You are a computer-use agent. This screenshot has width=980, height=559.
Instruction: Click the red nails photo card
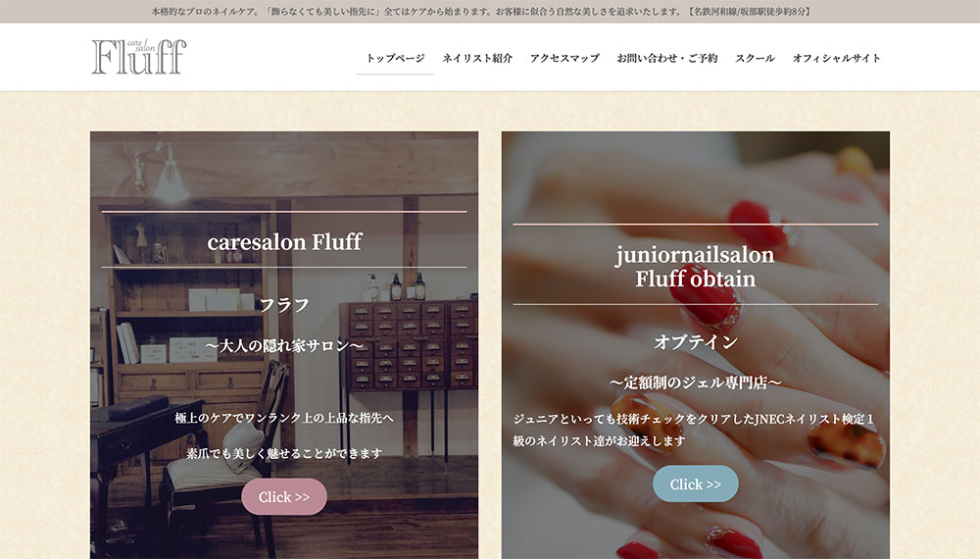tap(696, 345)
